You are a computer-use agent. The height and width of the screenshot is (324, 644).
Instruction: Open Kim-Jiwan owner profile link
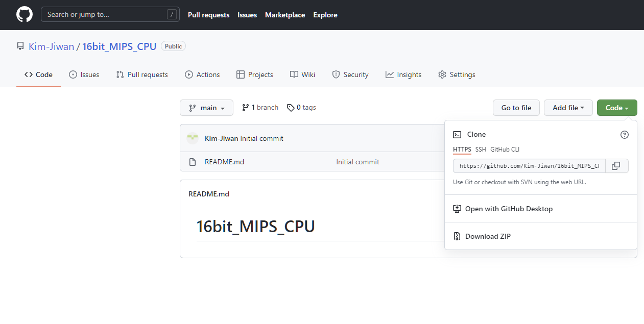(51, 46)
